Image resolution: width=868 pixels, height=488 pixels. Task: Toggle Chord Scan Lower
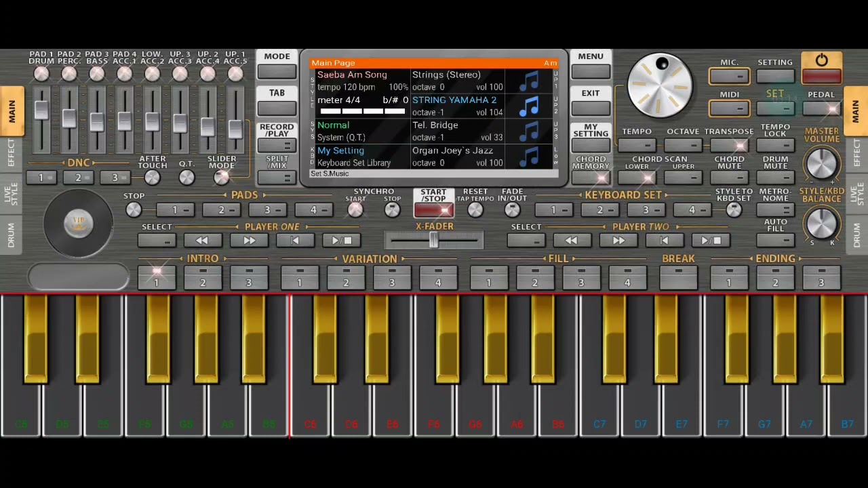pyautogui.click(x=637, y=178)
